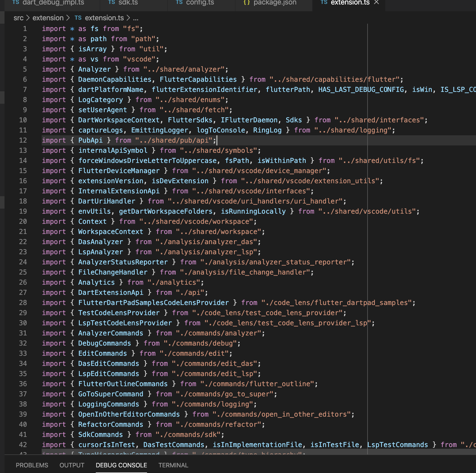Image resolution: width=476 pixels, height=473 pixels.
Task: Close the extension.ts tab
Action: (x=377, y=3)
